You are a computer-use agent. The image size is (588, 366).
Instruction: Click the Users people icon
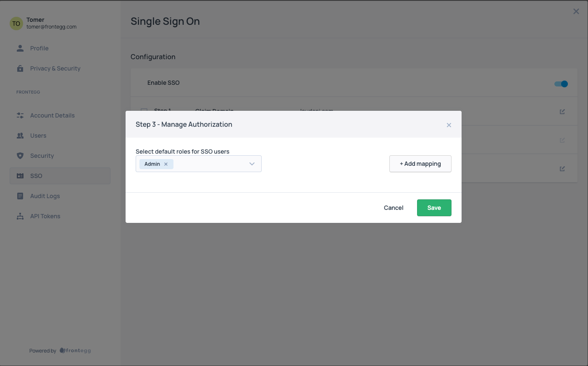20,136
